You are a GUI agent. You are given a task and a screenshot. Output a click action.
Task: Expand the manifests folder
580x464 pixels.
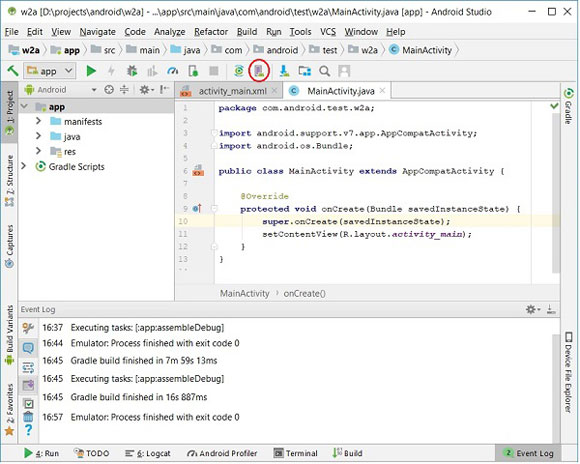[x=38, y=121]
